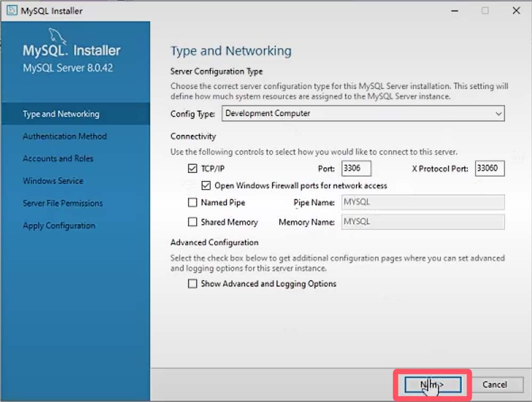This screenshot has width=532, height=402.
Task: Click the Type and Networking heading
Action: point(231,51)
